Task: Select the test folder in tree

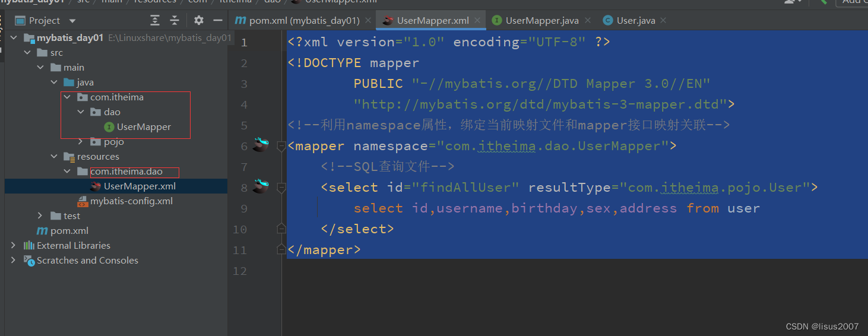Action: (x=72, y=216)
